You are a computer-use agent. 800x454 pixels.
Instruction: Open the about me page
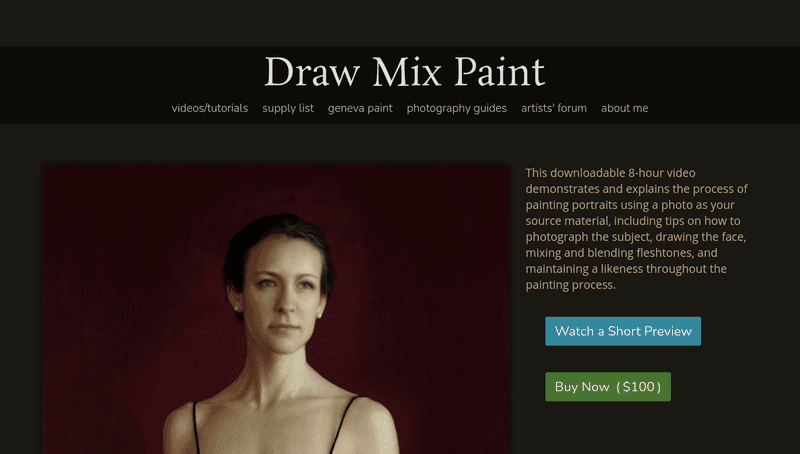(x=624, y=108)
